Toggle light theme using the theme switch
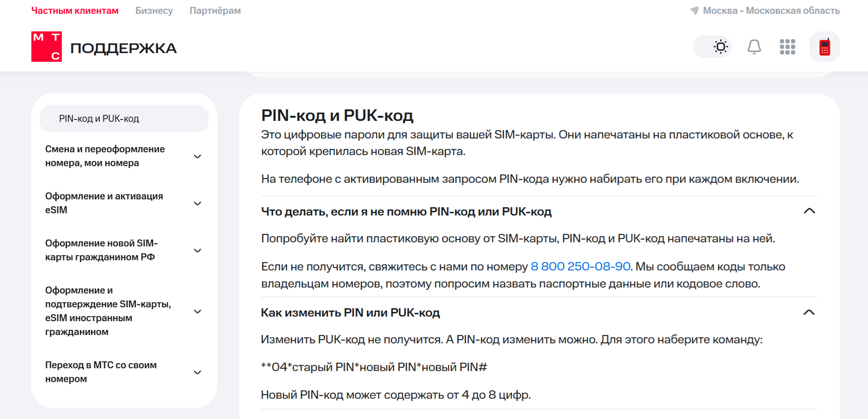The width and height of the screenshot is (868, 419). [x=712, y=46]
